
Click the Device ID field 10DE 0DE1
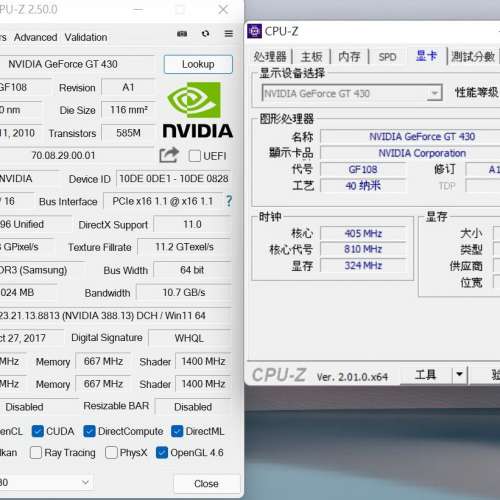pos(174,179)
